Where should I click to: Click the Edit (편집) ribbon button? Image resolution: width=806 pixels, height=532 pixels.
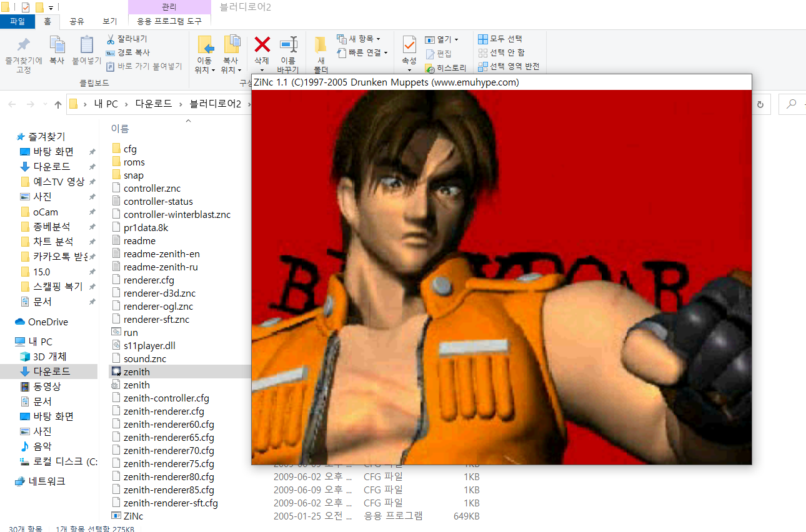point(439,54)
